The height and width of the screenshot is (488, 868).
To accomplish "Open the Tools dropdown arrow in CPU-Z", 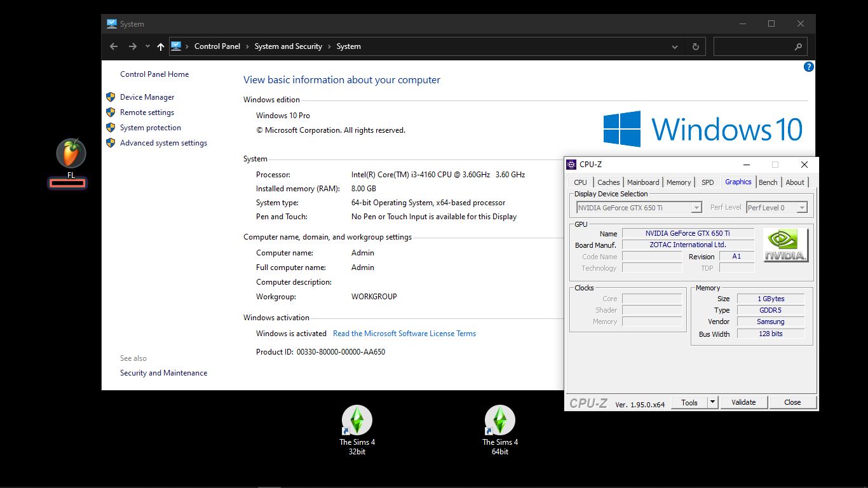I will click(712, 402).
